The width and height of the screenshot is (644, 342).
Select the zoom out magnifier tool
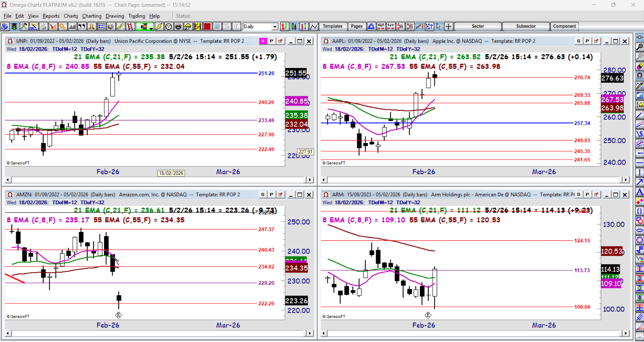640,57
